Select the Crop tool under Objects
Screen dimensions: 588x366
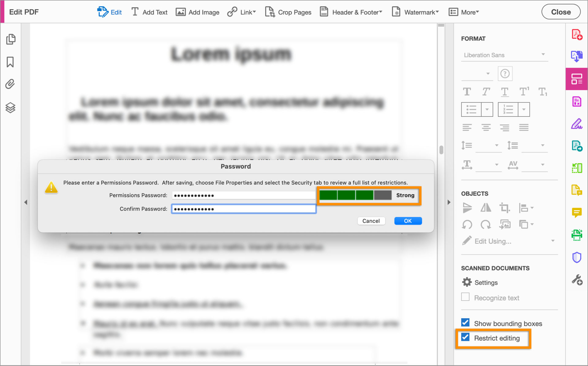(505, 208)
